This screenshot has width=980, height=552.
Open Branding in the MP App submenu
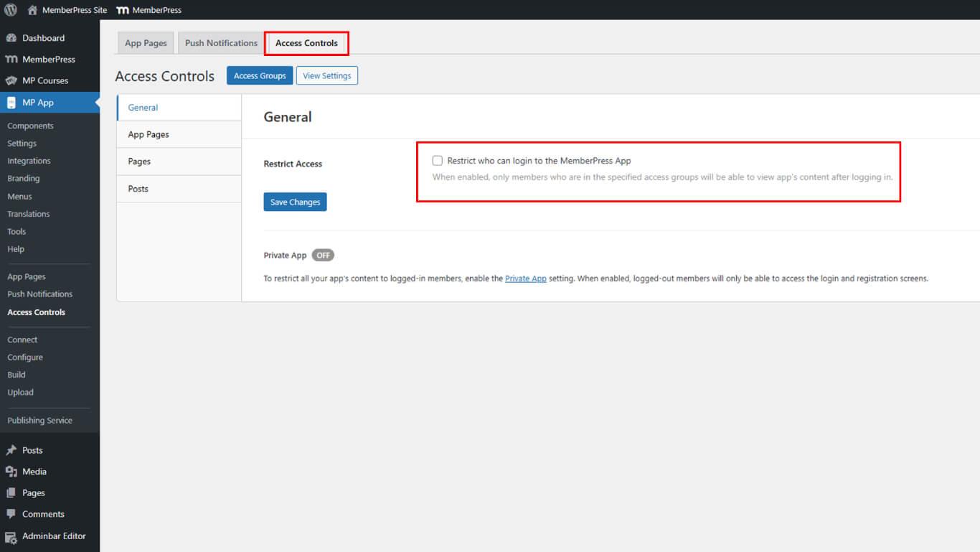24,179
